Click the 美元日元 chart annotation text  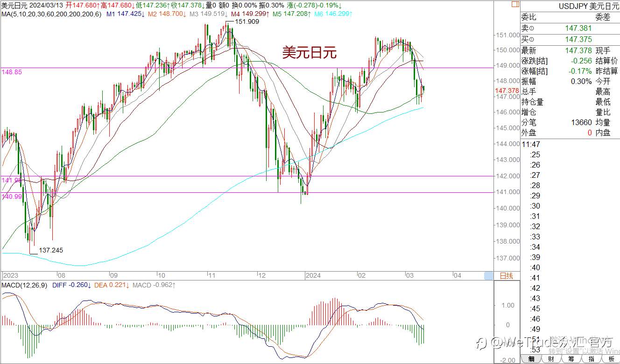click(309, 53)
